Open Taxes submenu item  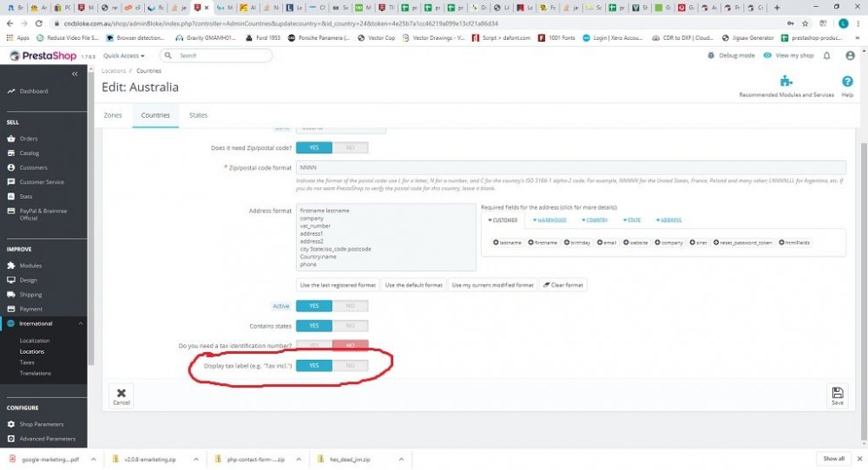(x=27, y=362)
